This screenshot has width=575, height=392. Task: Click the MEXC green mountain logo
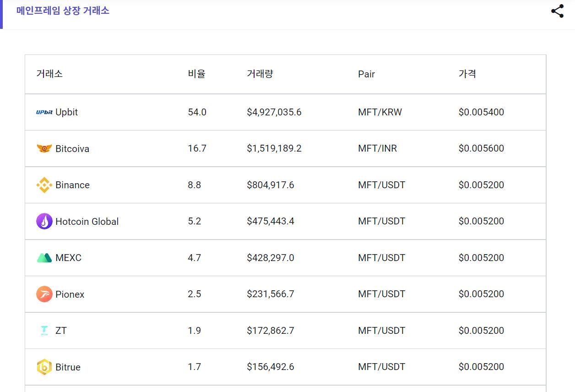click(x=44, y=258)
